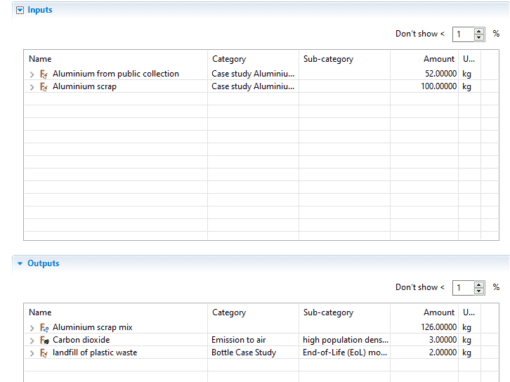Click category cell of Aluminium from public collection
Image resolution: width=510 pixels, height=382 pixels.
[253, 74]
